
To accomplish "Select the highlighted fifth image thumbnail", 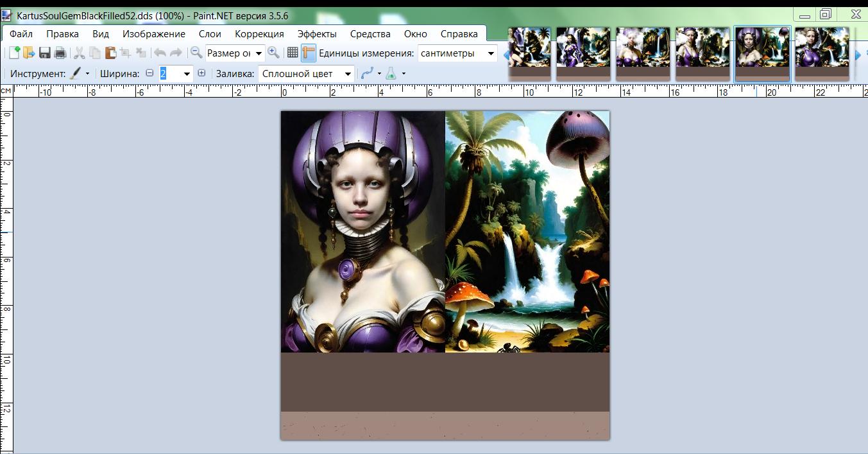I will click(x=762, y=54).
